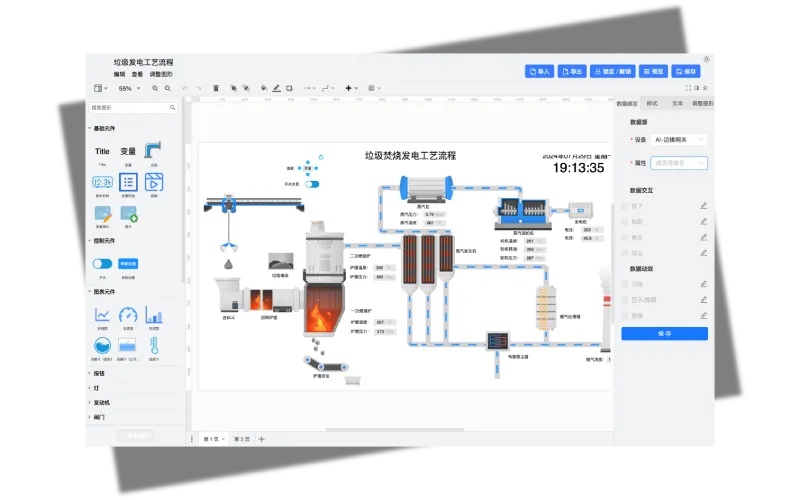Click the thermometer chart component
The image size is (800, 500).
click(154, 345)
